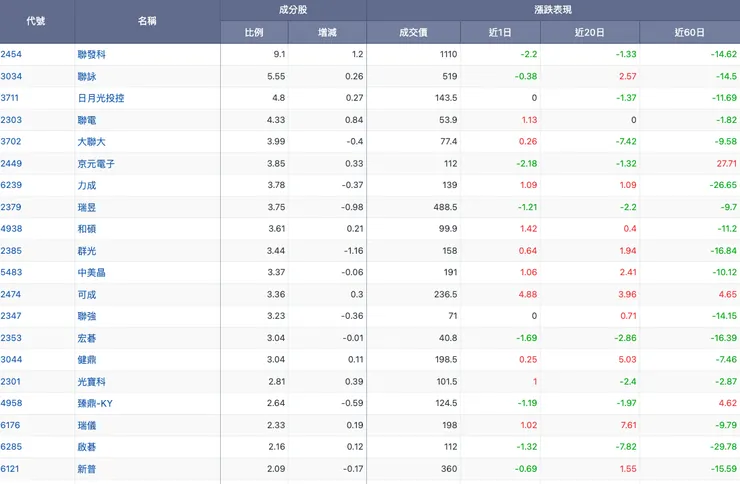Click stock code 3711

(9, 98)
